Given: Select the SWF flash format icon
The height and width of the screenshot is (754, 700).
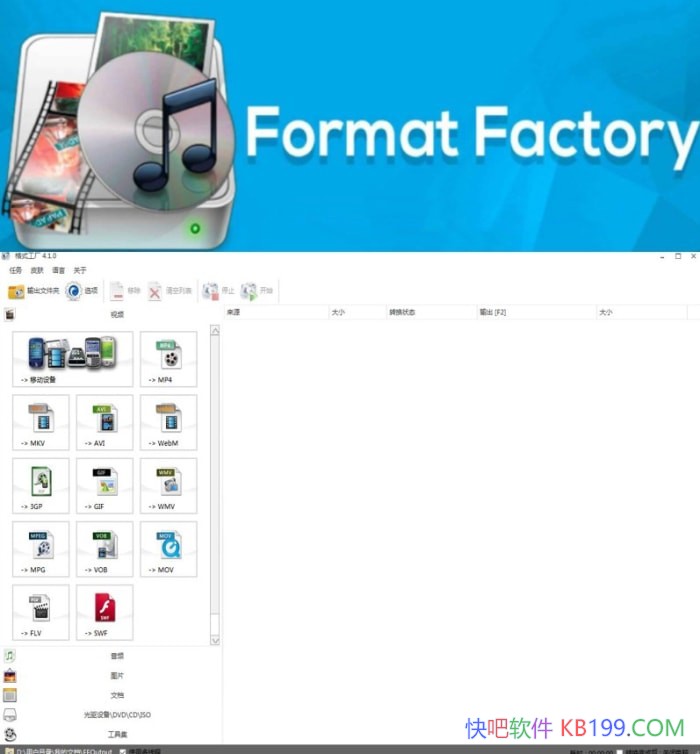Looking at the screenshot, I should 104,612.
